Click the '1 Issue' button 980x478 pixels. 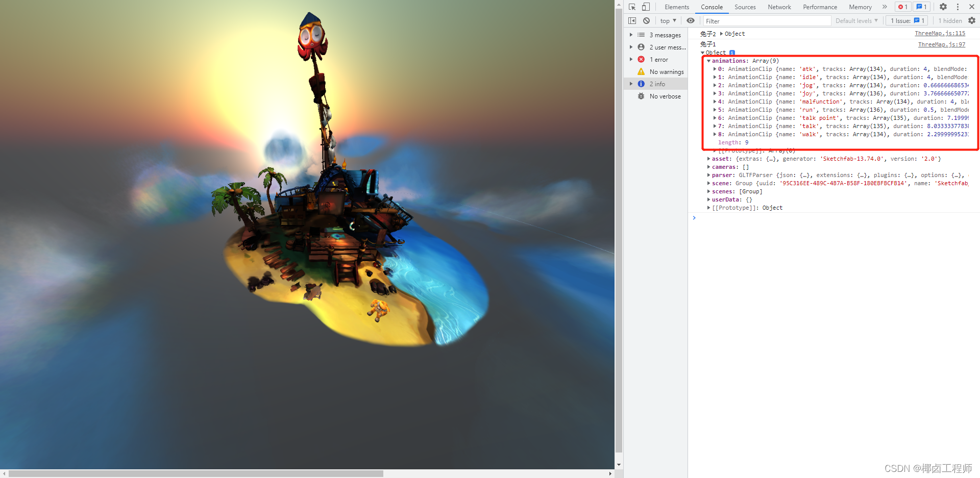(x=908, y=20)
